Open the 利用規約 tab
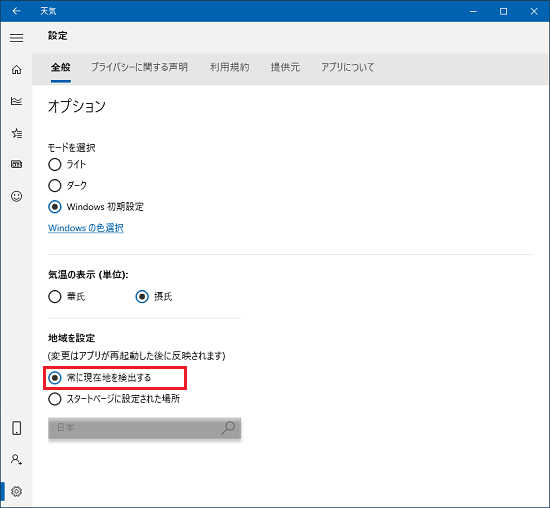 point(229,67)
